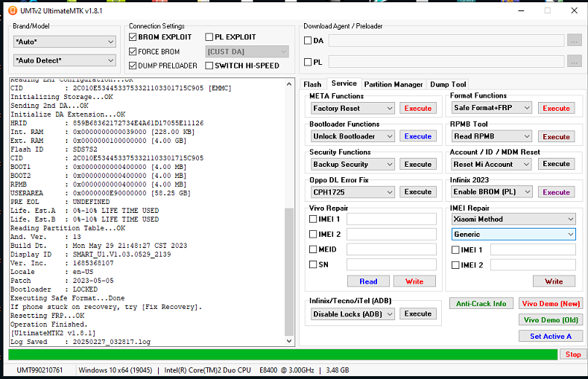Execute Reset Mi Account
The height and width of the screenshot is (379, 588).
(556, 164)
